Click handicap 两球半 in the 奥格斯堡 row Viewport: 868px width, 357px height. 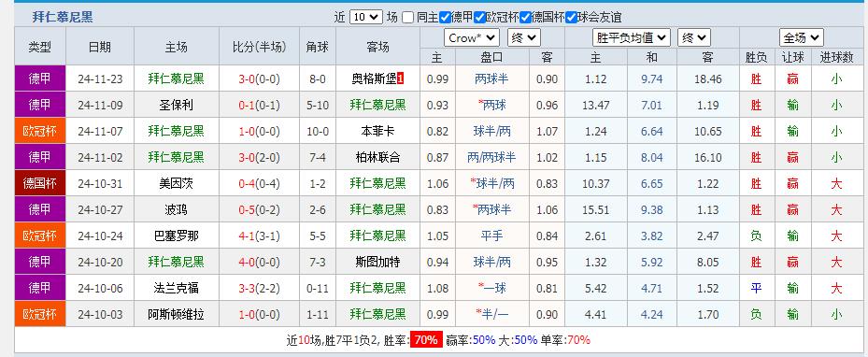[x=491, y=79]
